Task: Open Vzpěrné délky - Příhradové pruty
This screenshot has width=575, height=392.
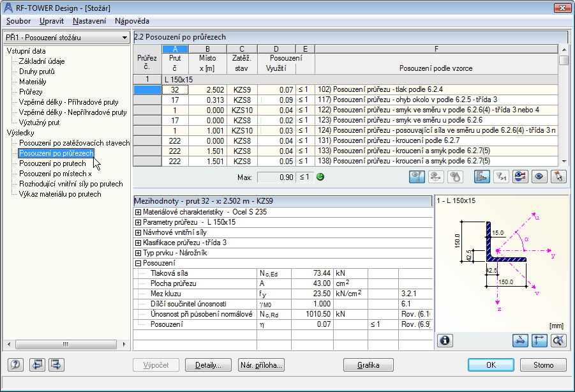Action: coord(68,102)
